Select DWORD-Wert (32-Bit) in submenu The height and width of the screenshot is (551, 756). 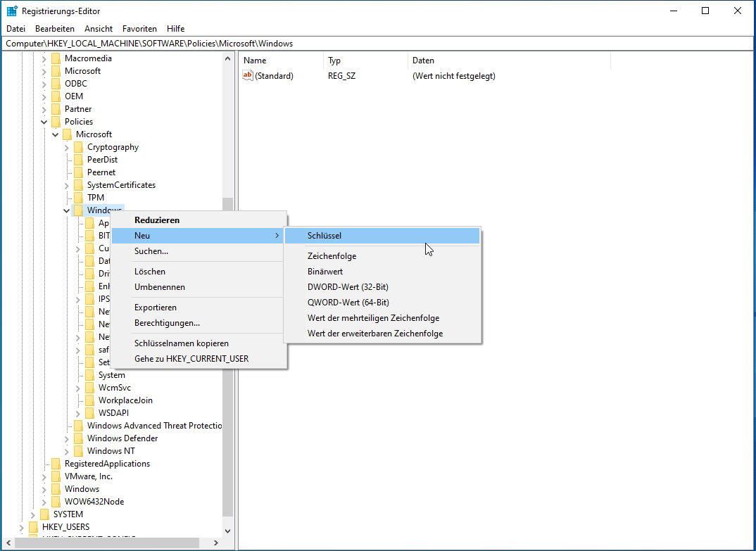tap(348, 287)
